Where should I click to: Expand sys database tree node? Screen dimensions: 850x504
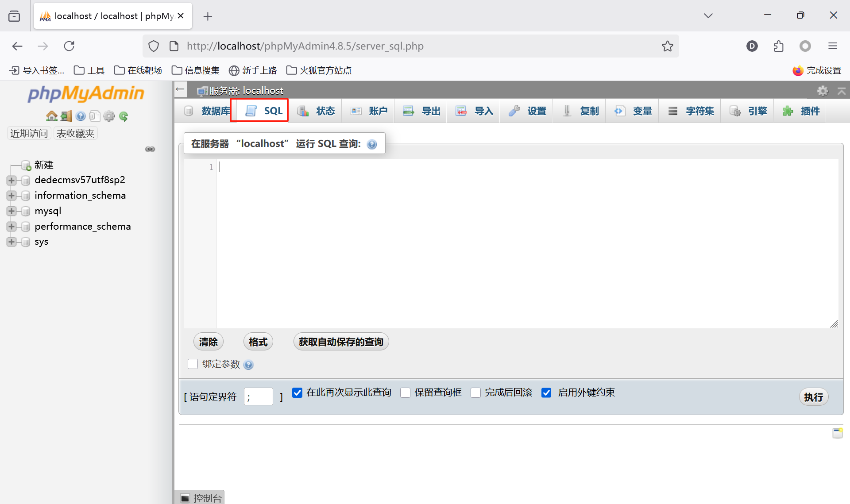12,242
